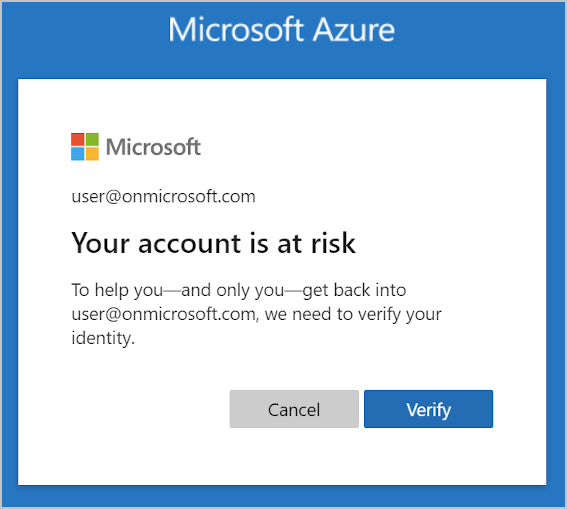Click the 'and only you' phrase
Image resolution: width=567 pixels, height=509 pixels.
tap(233, 290)
